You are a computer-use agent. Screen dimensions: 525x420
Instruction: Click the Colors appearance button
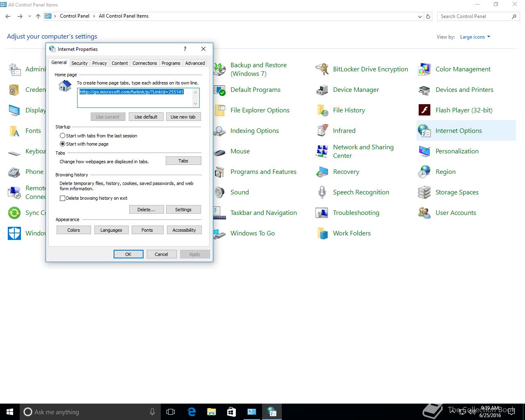(74, 230)
